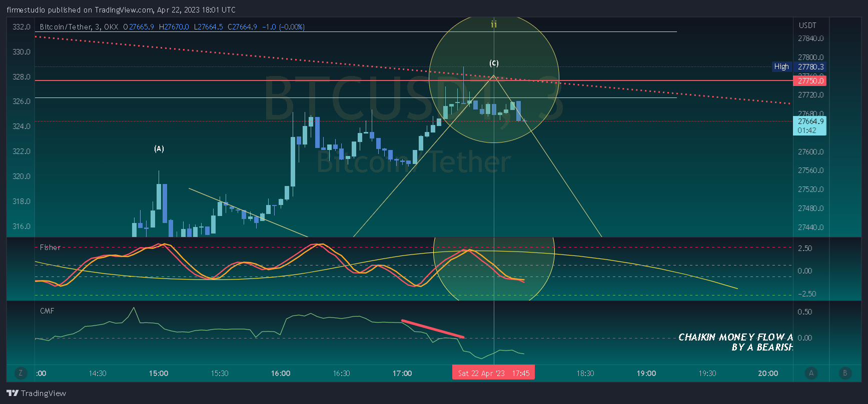Screen dimensions: 868x404
Task: Click the USDT currency label
Action: click(x=807, y=25)
